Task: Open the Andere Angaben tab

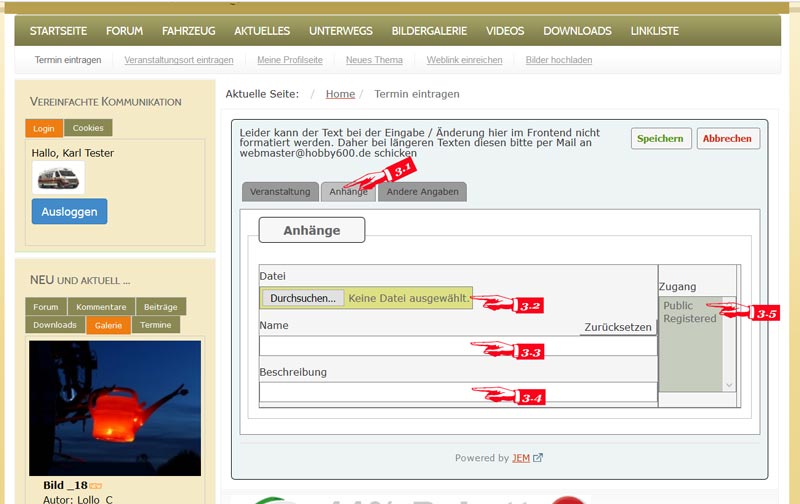Action: coord(422,191)
